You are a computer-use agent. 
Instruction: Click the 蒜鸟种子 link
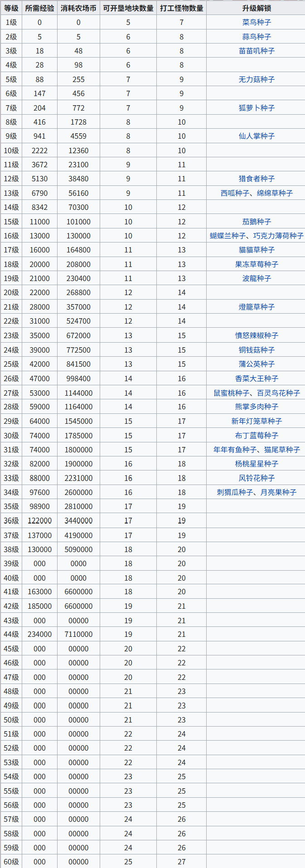pos(257,37)
